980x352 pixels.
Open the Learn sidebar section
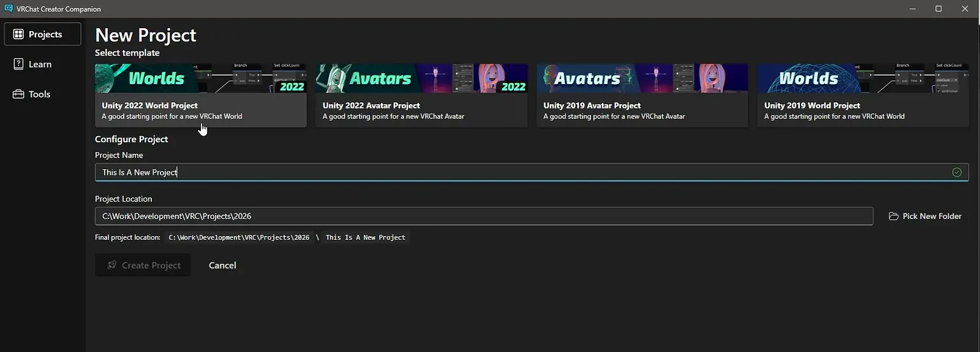click(x=42, y=64)
